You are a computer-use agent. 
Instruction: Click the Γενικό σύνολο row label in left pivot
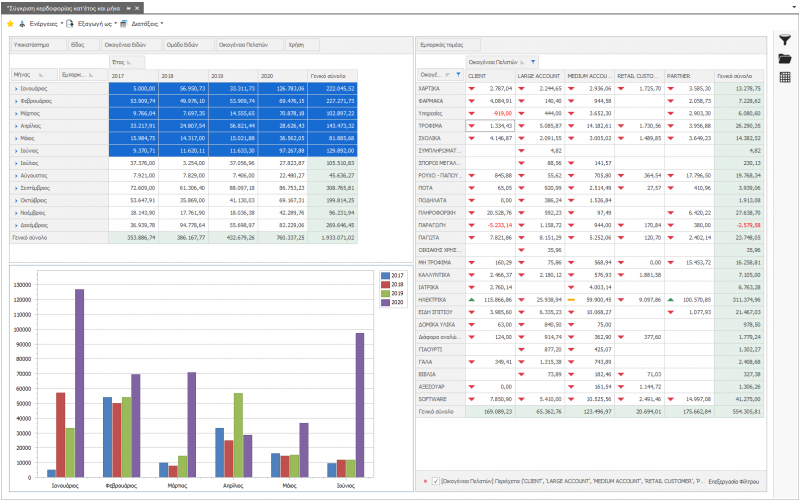(x=59, y=238)
